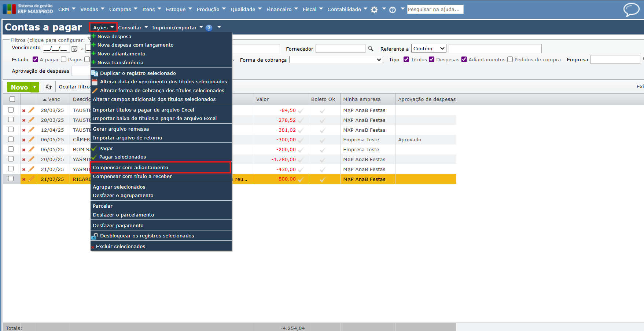Enable the Pedidos de compra checkbox
This screenshot has width=644, height=331.
click(x=510, y=59)
